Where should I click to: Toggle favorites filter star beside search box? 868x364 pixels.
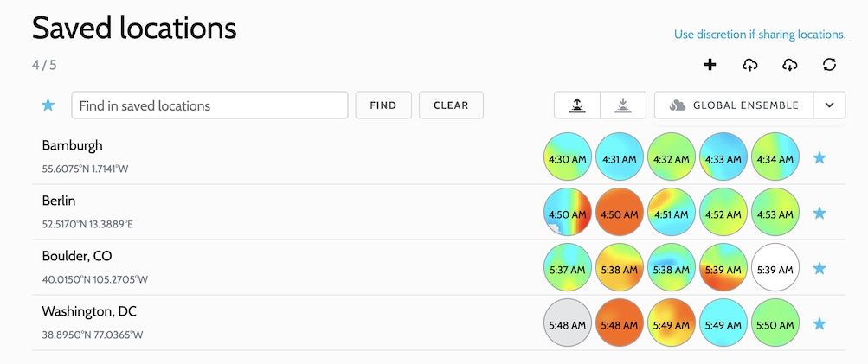[x=48, y=105]
